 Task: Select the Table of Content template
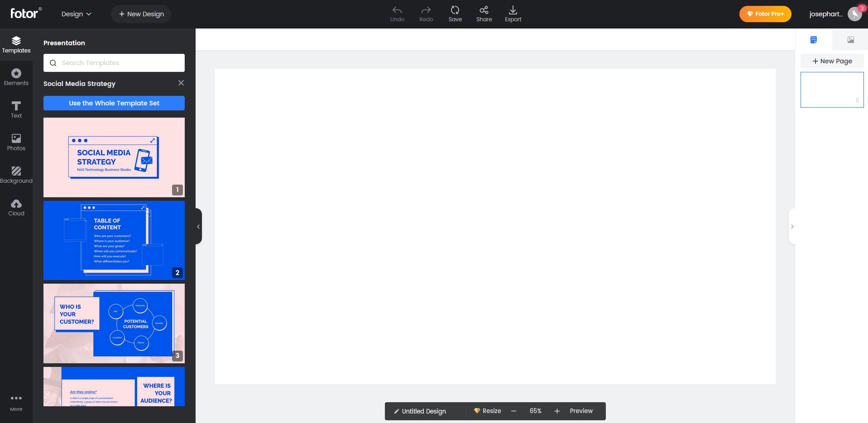pyautogui.click(x=114, y=240)
